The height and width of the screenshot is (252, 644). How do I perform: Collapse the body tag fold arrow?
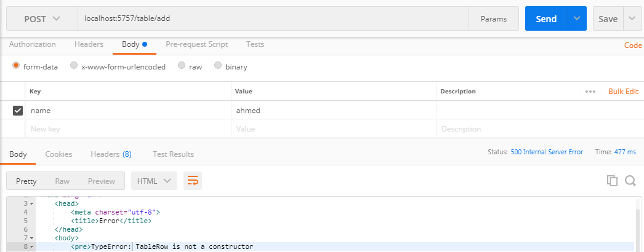coord(32,238)
